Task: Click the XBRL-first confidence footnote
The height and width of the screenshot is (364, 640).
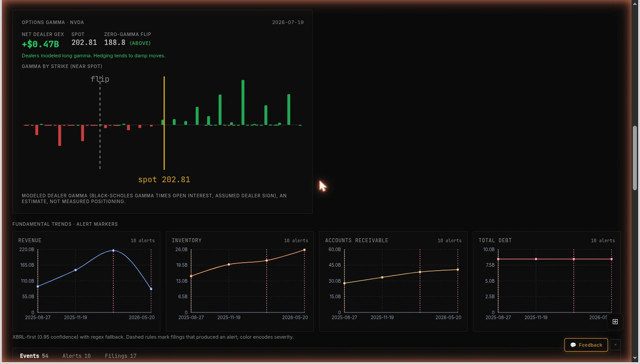Action: click(x=153, y=337)
